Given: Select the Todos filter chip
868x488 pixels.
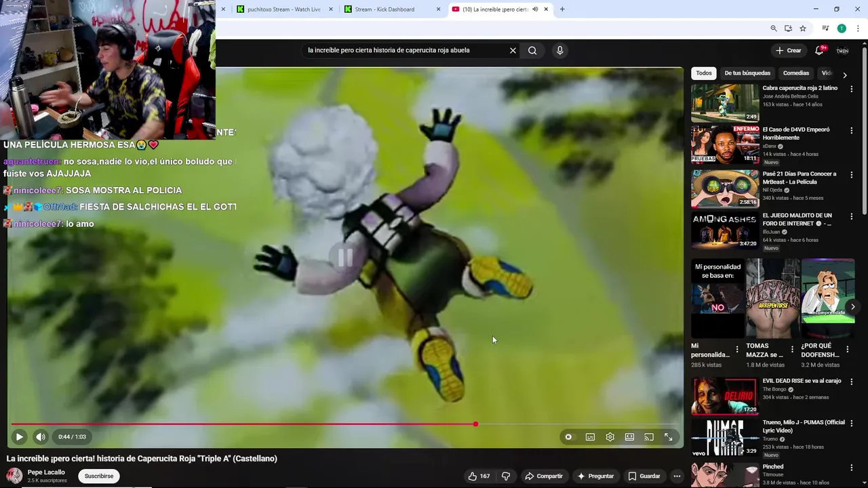Looking at the screenshot, I should (704, 73).
